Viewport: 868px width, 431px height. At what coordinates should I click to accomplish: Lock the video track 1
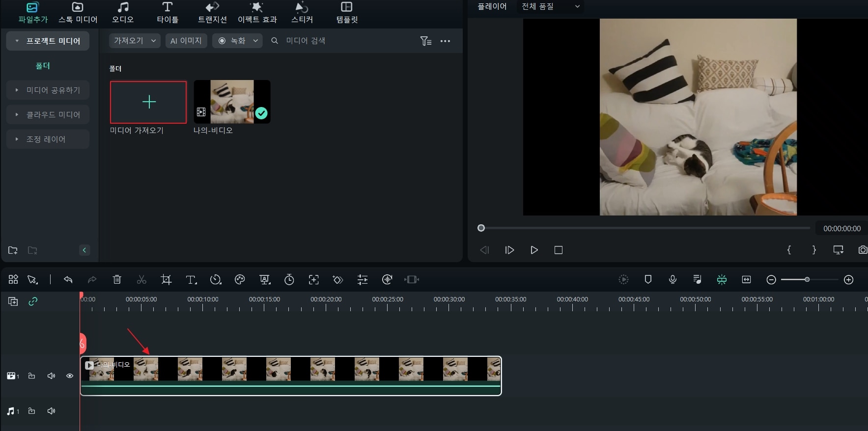[x=31, y=376]
